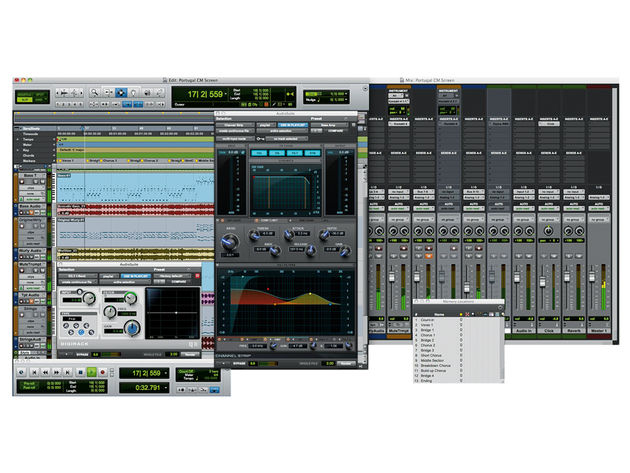Select the Zoomer tool in Edit toolbar
Image resolution: width=630 pixels, height=473 pixels.
[x=92, y=92]
